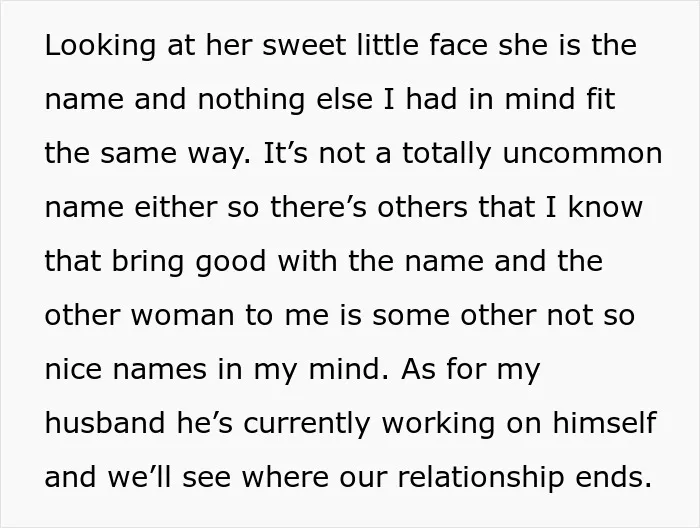Click the word "nothing" in second line
Image resolution: width=700 pixels, height=528 pixels.
251,100
